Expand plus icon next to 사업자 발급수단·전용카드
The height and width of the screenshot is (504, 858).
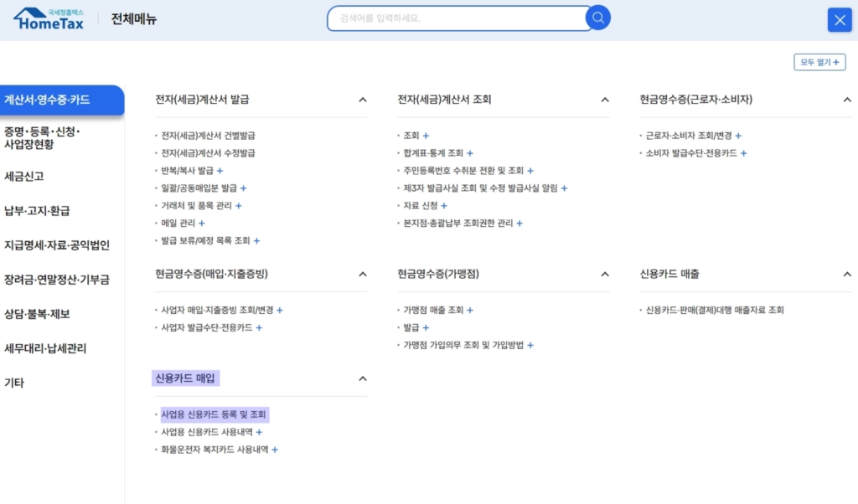pos(260,327)
